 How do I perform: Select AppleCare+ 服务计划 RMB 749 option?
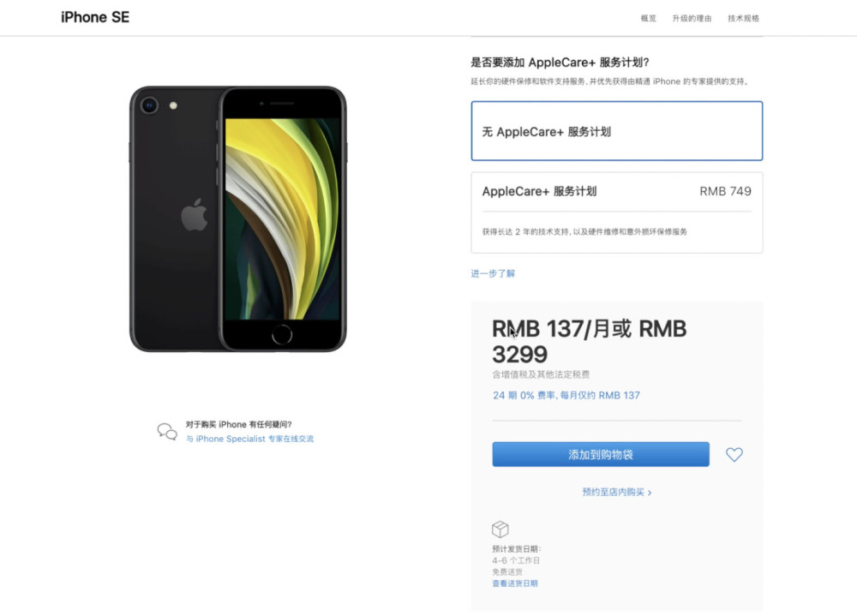[616, 212]
